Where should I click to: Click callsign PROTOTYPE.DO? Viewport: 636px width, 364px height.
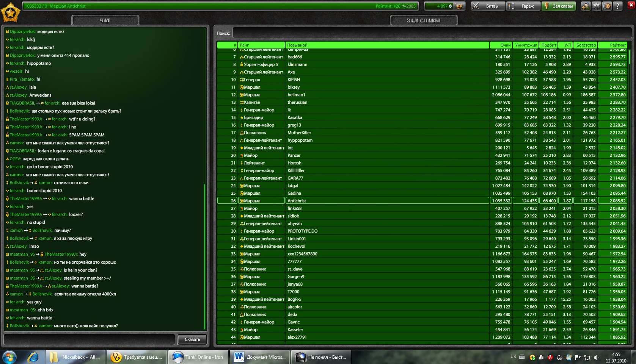click(302, 231)
